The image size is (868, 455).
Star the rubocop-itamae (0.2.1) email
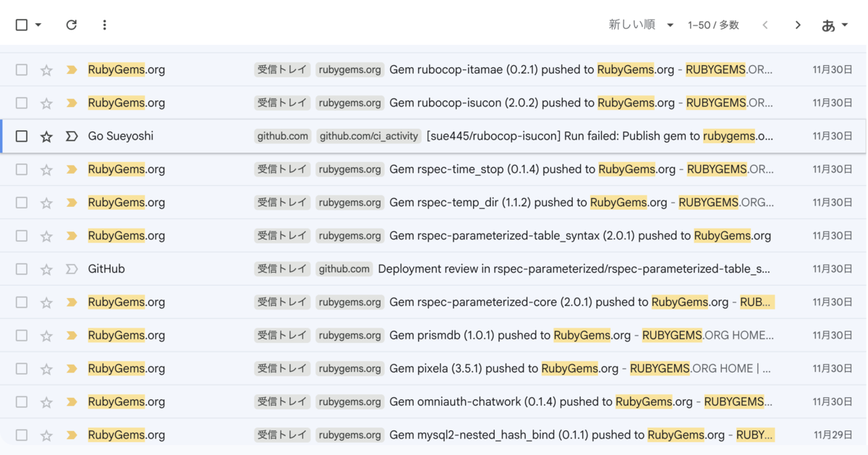pyautogui.click(x=46, y=70)
